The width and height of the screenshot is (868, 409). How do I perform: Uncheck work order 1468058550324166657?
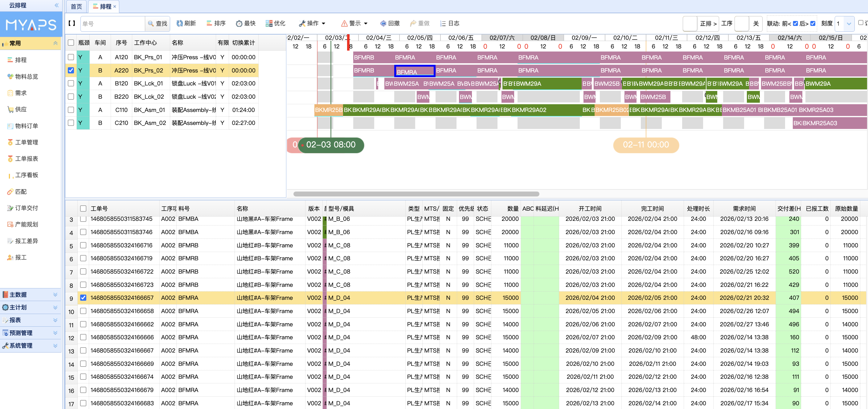pos(83,298)
